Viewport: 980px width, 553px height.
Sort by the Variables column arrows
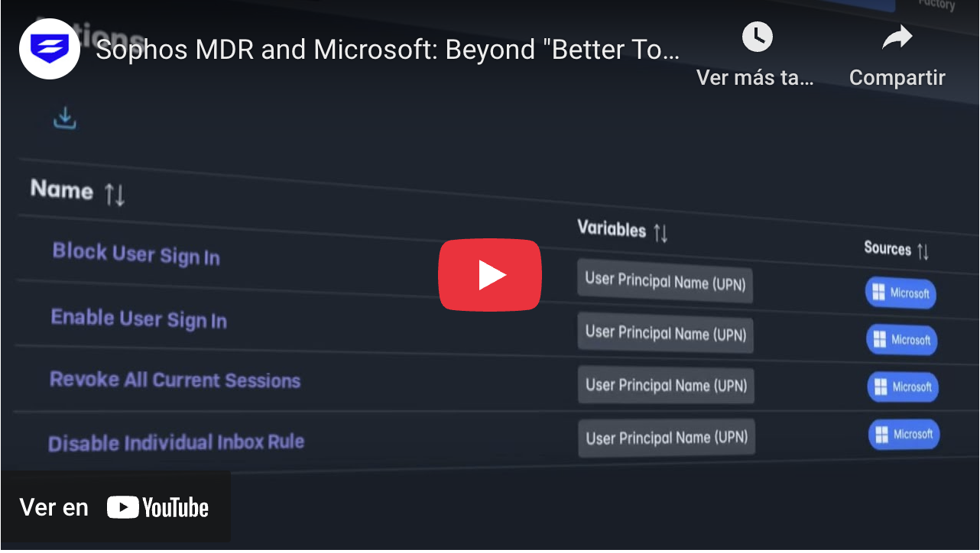pos(661,233)
